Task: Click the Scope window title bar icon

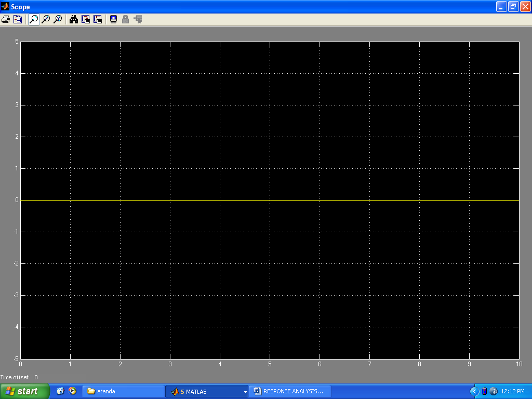Action: coord(5,6)
